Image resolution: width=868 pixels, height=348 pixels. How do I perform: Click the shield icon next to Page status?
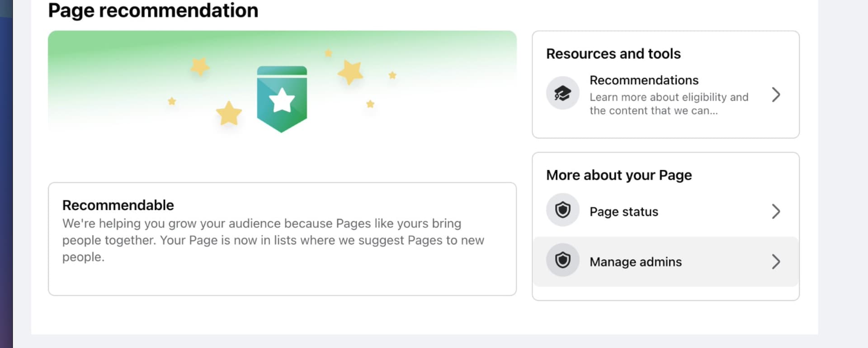pyautogui.click(x=562, y=210)
